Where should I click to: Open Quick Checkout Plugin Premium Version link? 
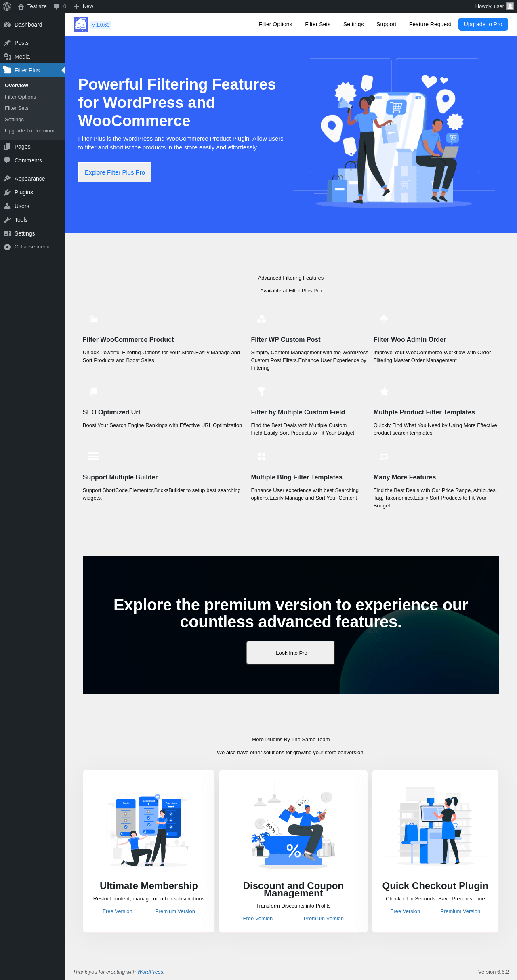pos(460,911)
